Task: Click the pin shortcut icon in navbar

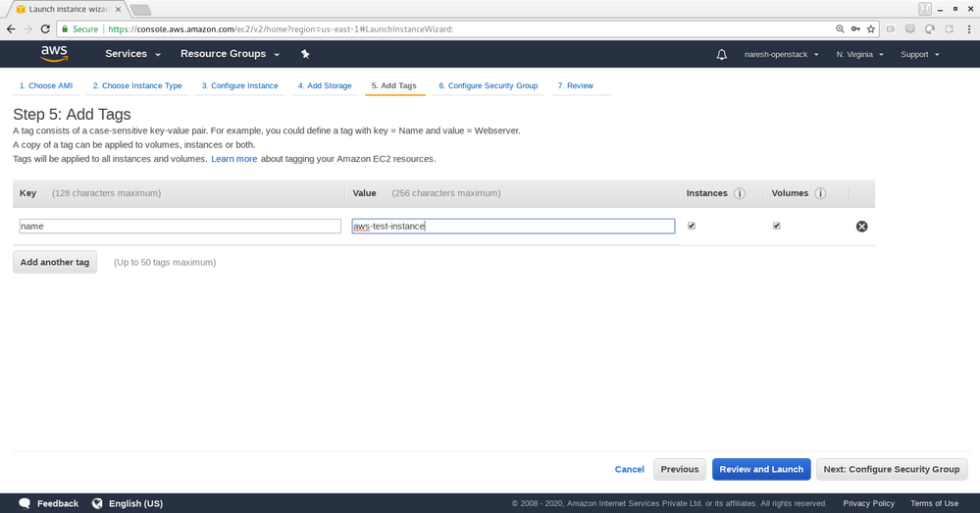Action: pyautogui.click(x=305, y=54)
